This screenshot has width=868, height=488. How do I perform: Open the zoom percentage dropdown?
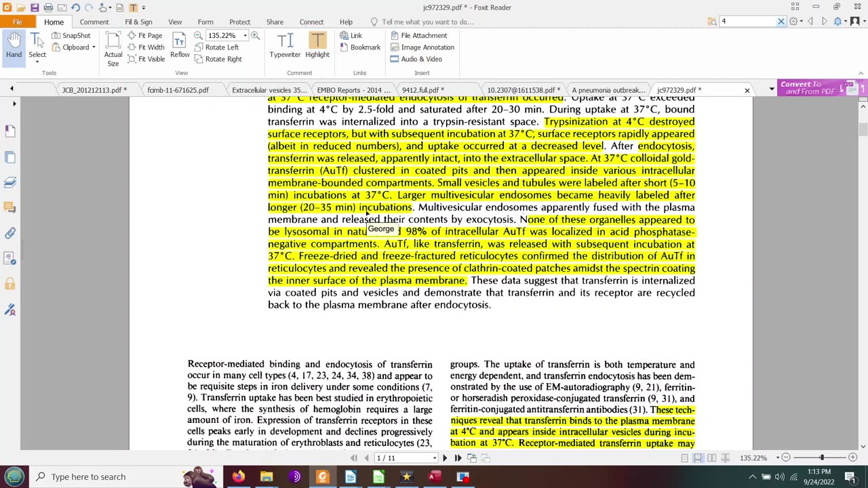click(245, 35)
